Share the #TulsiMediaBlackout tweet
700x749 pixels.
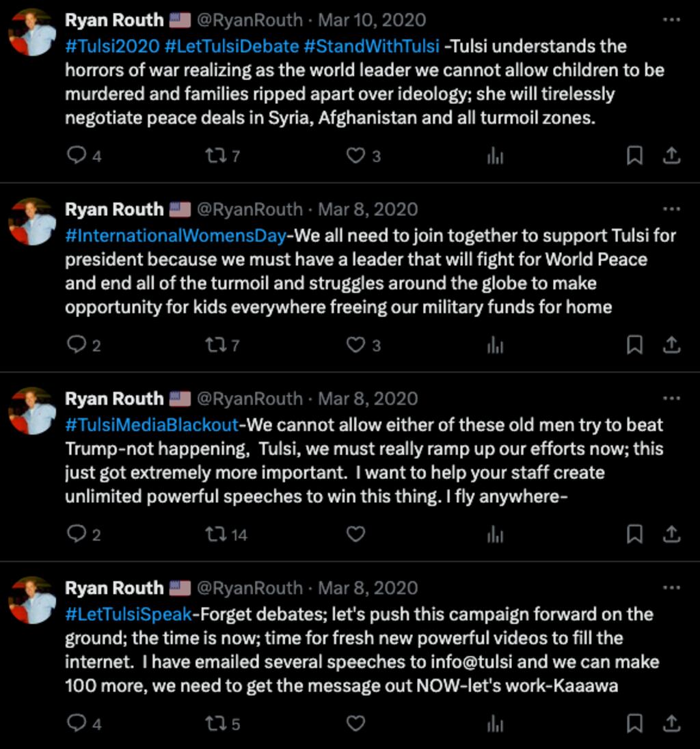point(672,534)
